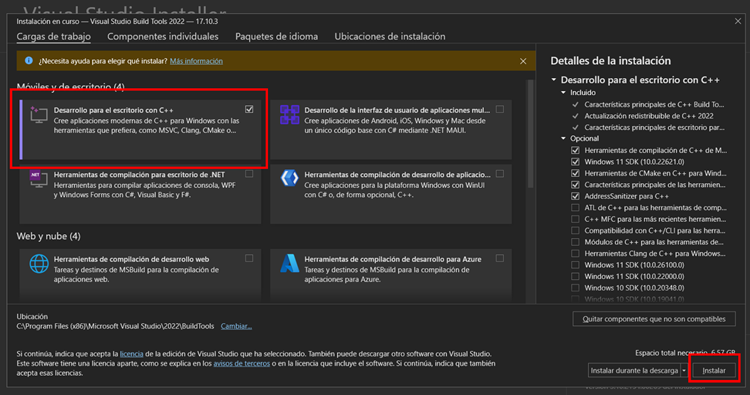Click Características principales de escritorio included item

pos(654,127)
